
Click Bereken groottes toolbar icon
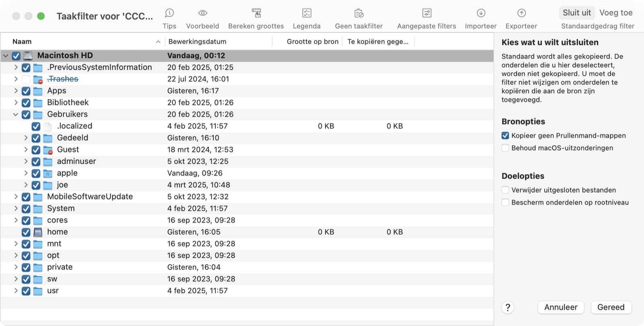tap(256, 13)
